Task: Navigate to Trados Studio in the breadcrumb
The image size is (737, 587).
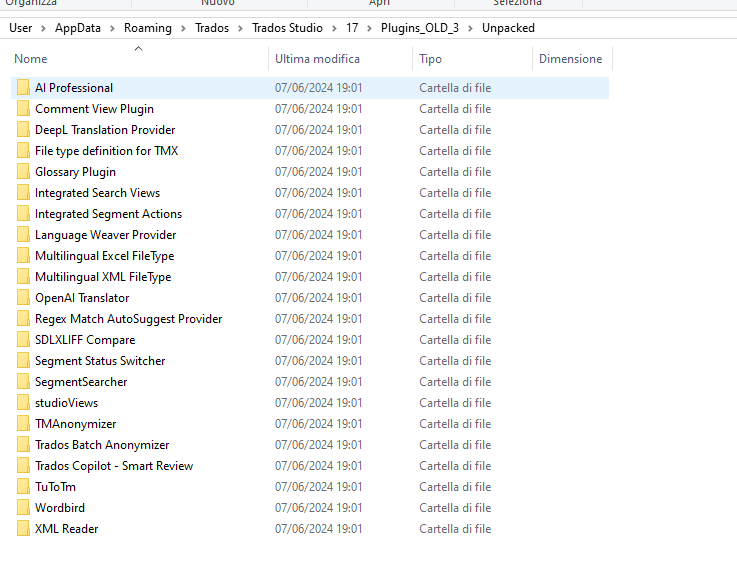Action: (287, 28)
